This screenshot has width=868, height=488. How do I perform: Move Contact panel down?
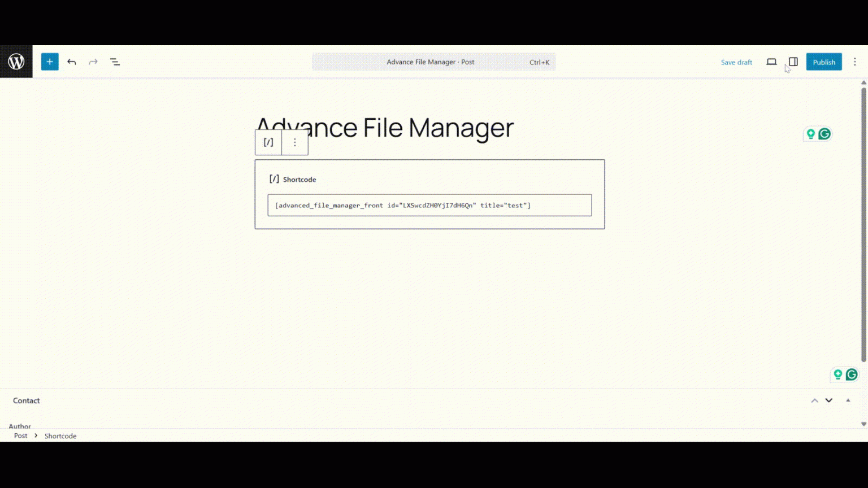[x=829, y=400]
